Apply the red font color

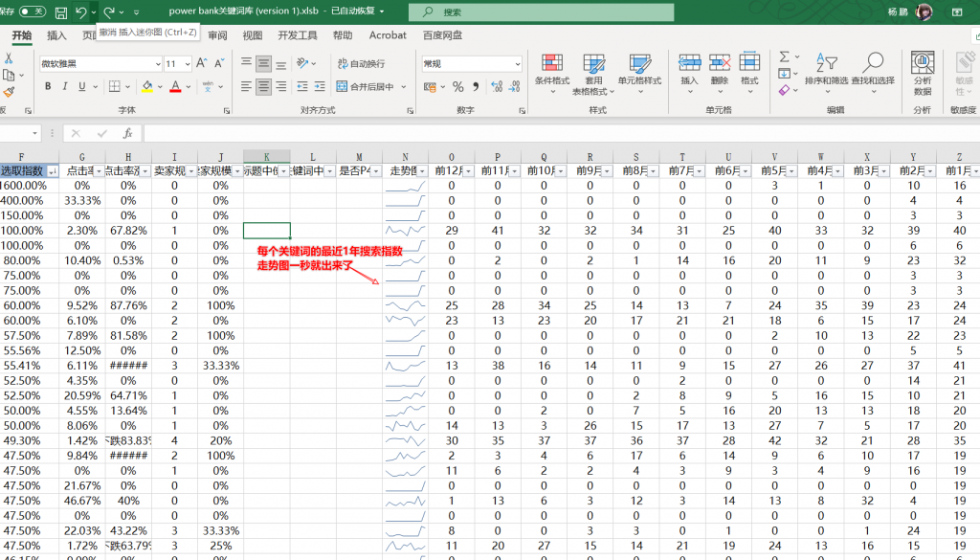click(176, 86)
